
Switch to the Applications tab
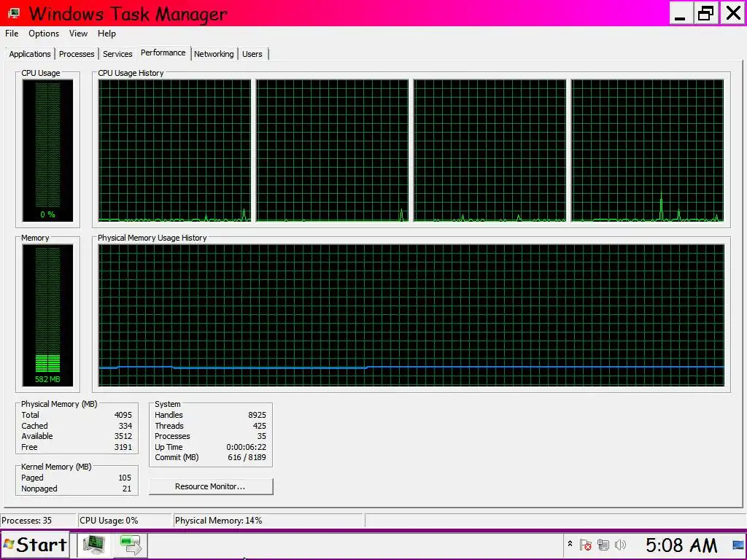[30, 54]
